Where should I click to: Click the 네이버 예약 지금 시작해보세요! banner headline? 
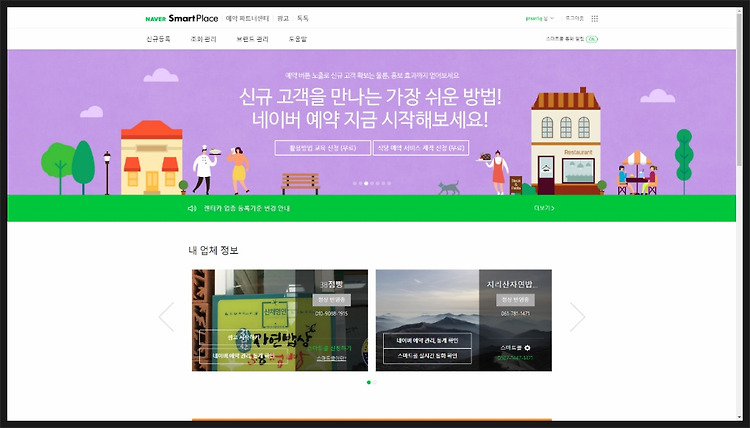click(x=370, y=120)
